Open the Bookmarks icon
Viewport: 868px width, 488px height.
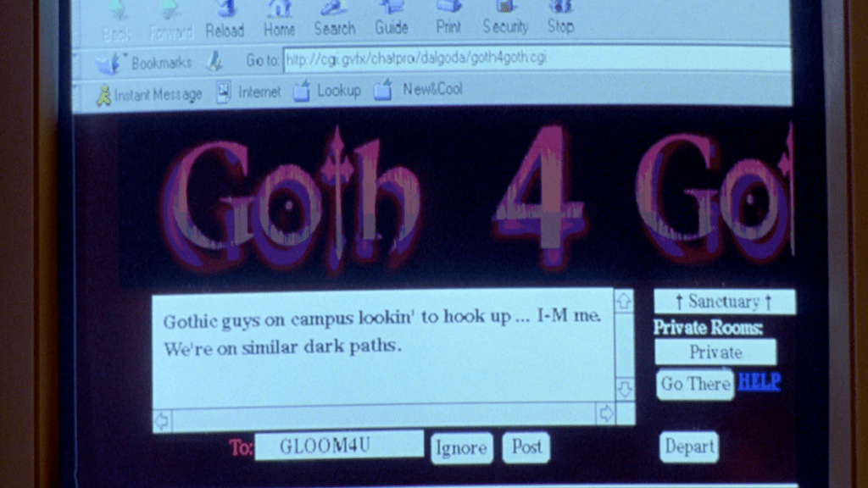(144, 63)
